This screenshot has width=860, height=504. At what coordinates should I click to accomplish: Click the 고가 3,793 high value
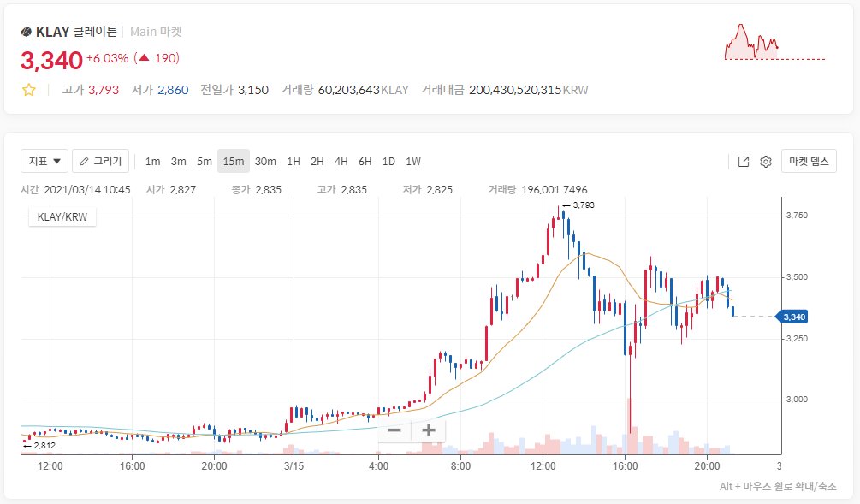pyautogui.click(x=91, y=90)
